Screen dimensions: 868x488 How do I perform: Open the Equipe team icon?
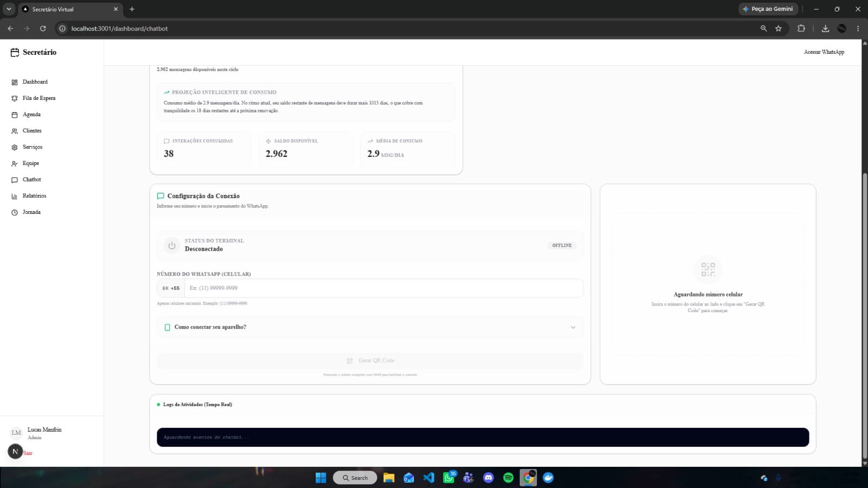coord(15,163)
